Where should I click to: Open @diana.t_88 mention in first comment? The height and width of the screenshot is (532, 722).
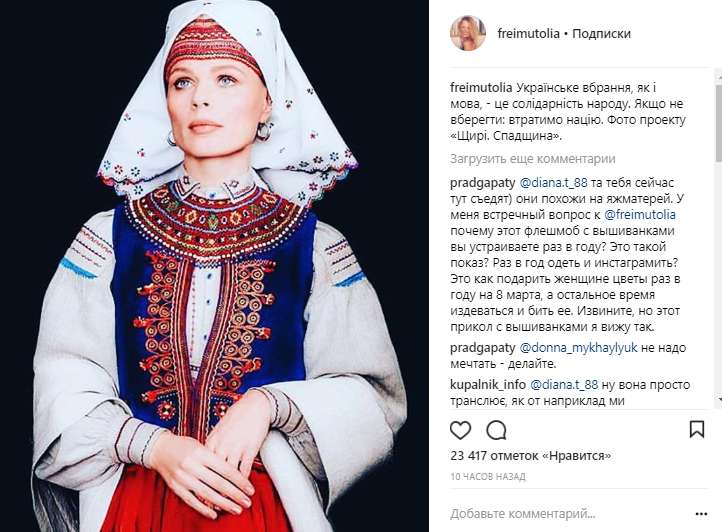553,182
